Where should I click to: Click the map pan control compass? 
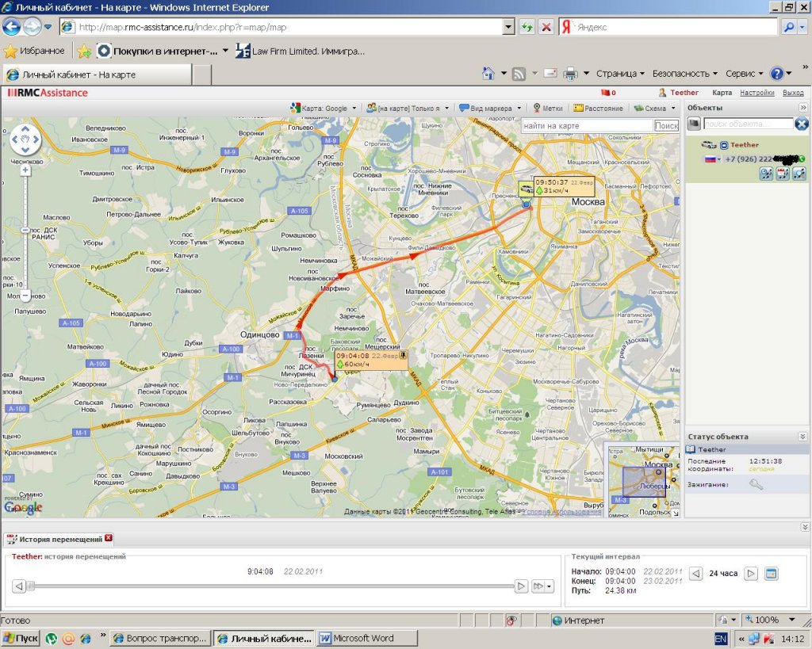(x=25, y=139)
